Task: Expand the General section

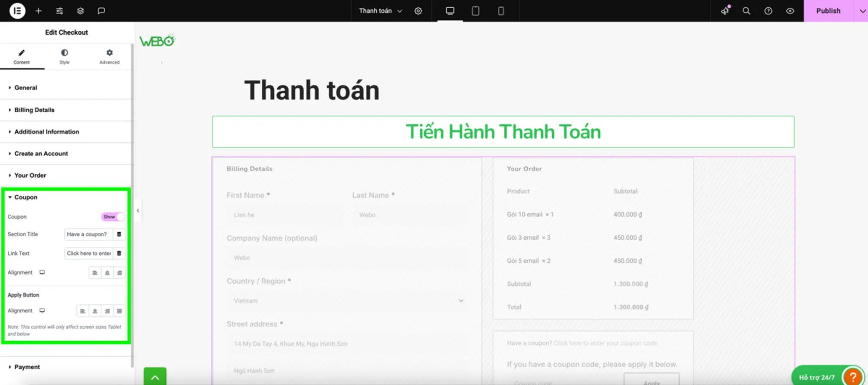Action: pyautogui.click(x=66, y=88)
